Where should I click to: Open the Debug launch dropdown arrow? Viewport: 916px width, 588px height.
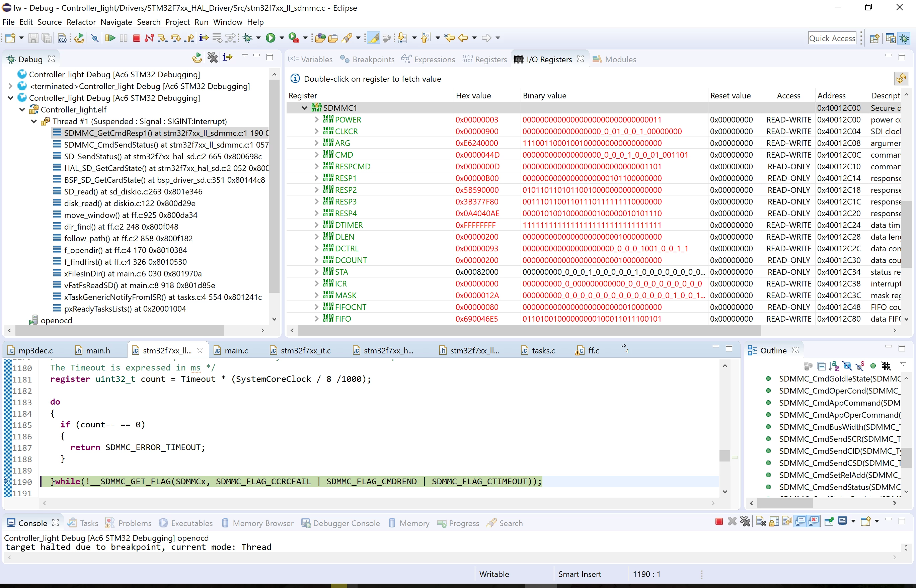[258, 38]
